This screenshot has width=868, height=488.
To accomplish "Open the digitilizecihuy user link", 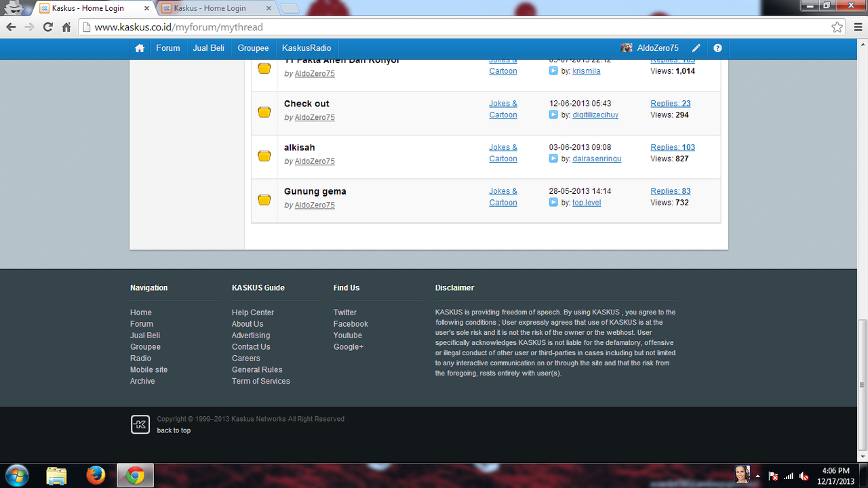I will [x=595, y=115].
